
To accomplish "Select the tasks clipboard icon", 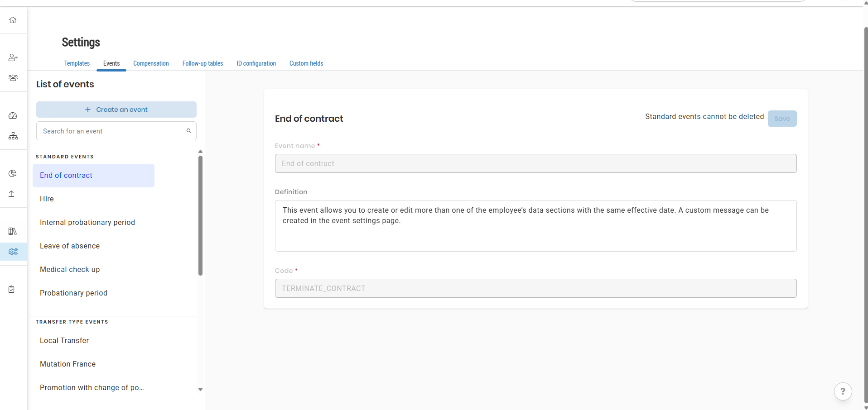I will pyautogui.click(x=11, y=289).
